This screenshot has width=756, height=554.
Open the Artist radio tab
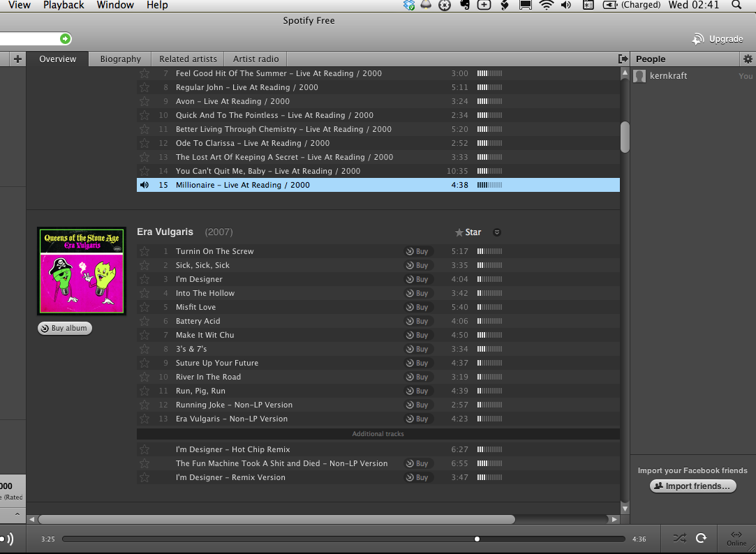(x=255, y=59)
